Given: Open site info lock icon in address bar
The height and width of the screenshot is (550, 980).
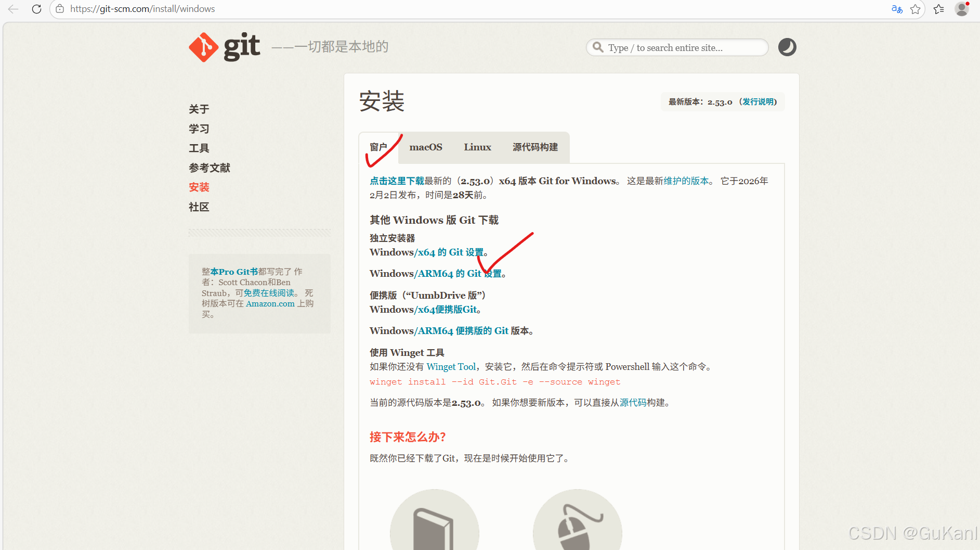Looking at the screenshot, I should coord(60,9).
